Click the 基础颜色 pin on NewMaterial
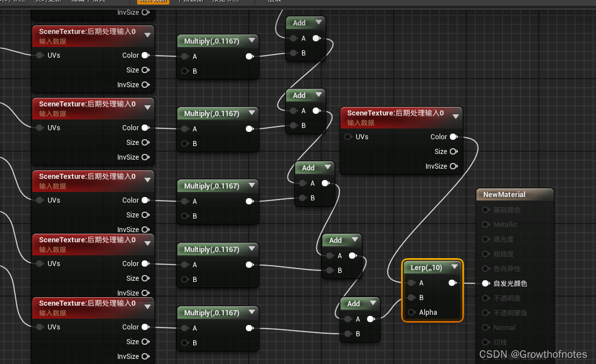This screenshot has height=364, width=596. (486, 209)
